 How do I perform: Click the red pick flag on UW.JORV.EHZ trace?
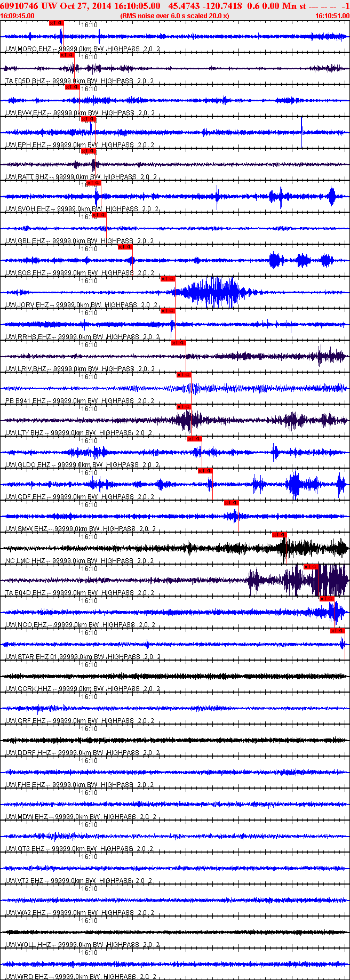point(168,279)
